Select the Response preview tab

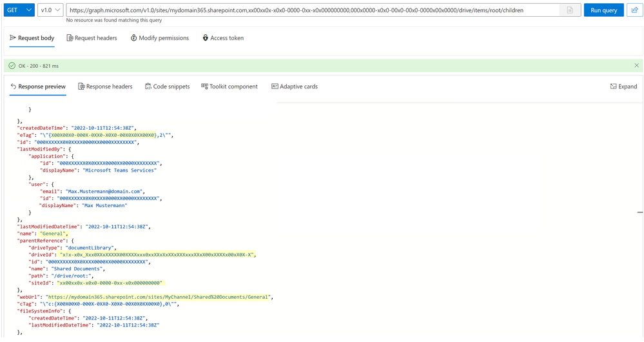[38, 86]
